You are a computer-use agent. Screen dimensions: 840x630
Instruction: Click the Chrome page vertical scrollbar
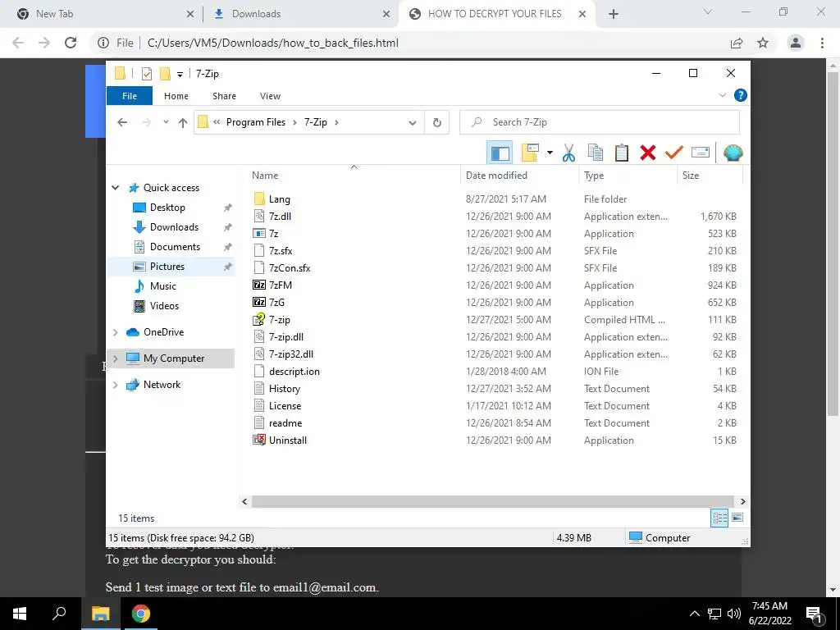pyautogui.click(x=833, y=244)
